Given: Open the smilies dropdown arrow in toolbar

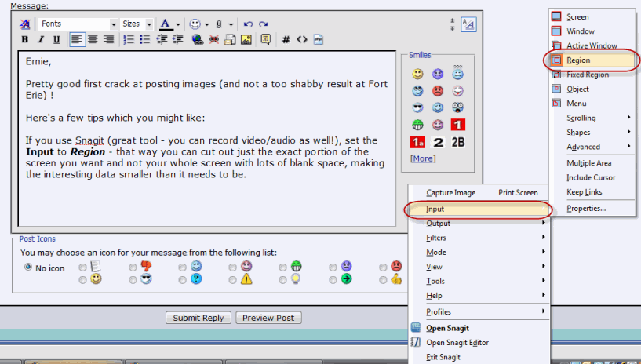Looking at the screenshot, I should [207, 24].
